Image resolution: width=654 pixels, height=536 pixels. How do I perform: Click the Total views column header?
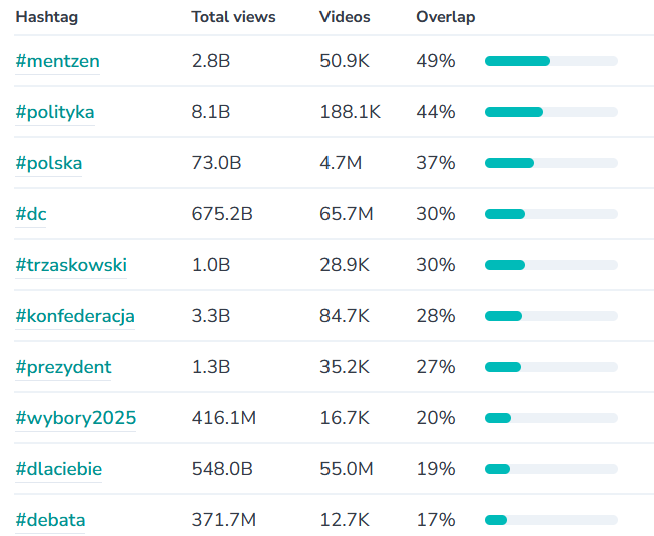click(233, 17)
